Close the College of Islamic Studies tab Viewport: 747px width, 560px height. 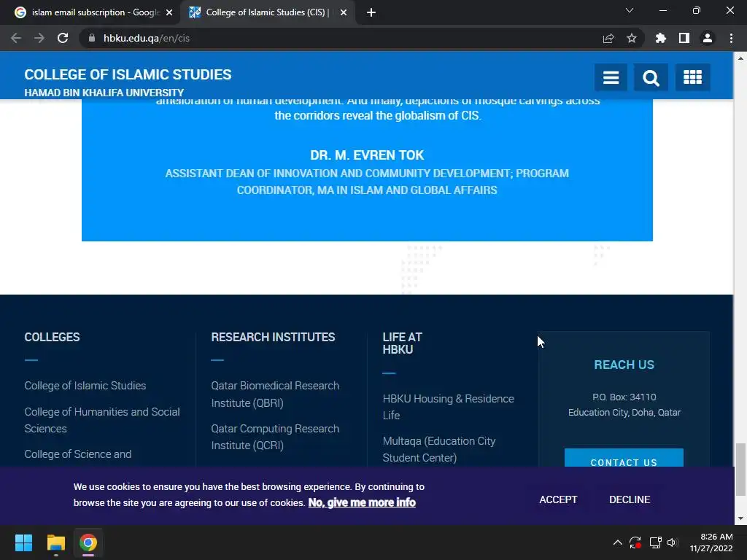click(x=344, y=12)
